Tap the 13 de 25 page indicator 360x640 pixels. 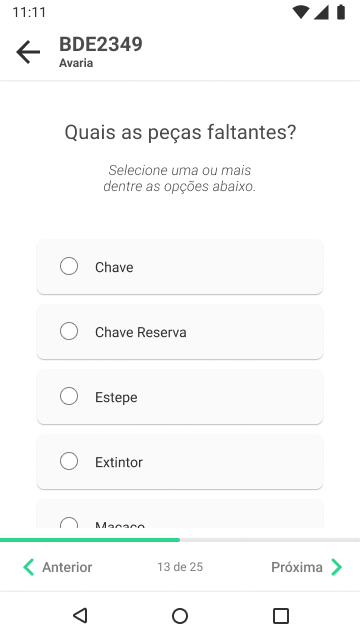click(x=180, y=567)
